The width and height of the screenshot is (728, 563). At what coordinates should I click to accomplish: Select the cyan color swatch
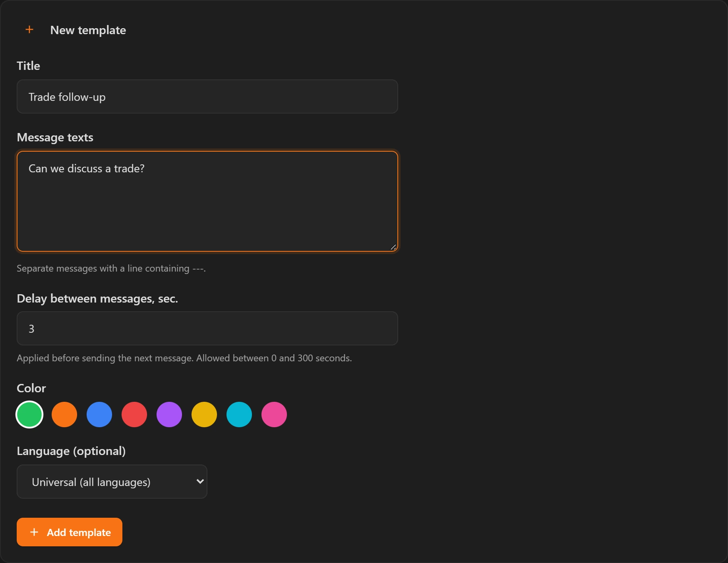[239, 415]
